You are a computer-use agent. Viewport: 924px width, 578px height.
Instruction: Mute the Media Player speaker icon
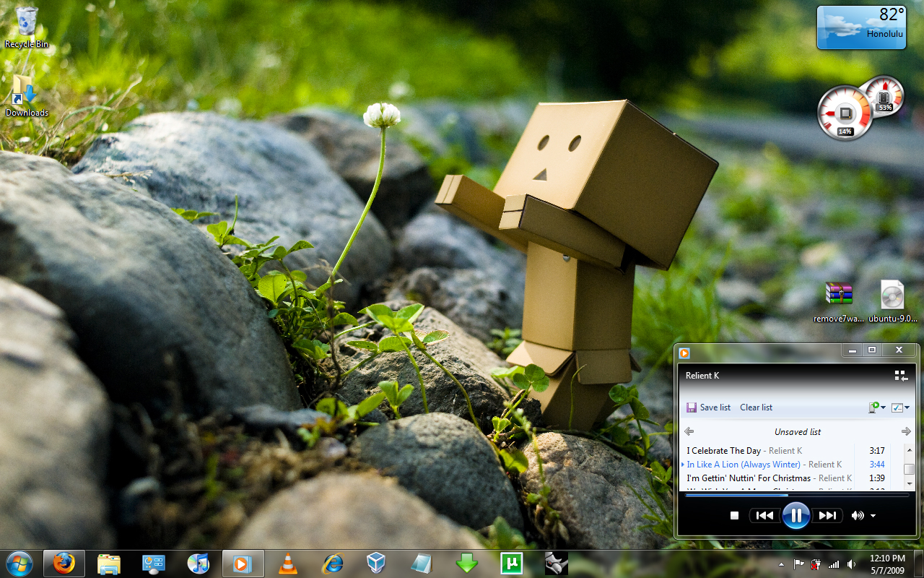pos(857,515)
